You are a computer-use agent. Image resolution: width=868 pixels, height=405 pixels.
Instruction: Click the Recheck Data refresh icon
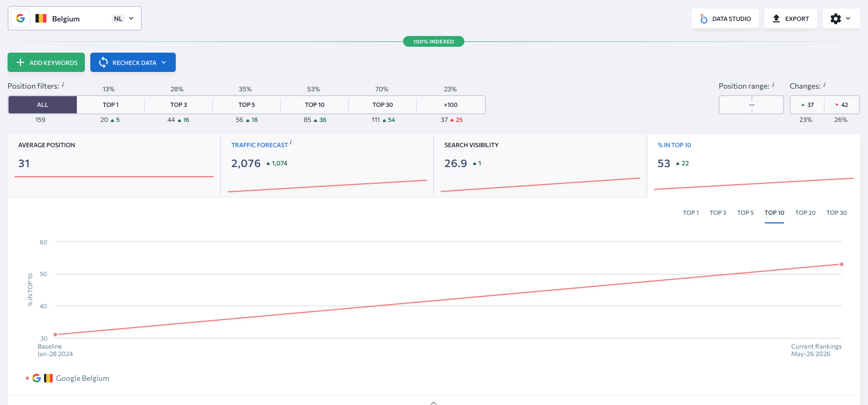(103, 62)
